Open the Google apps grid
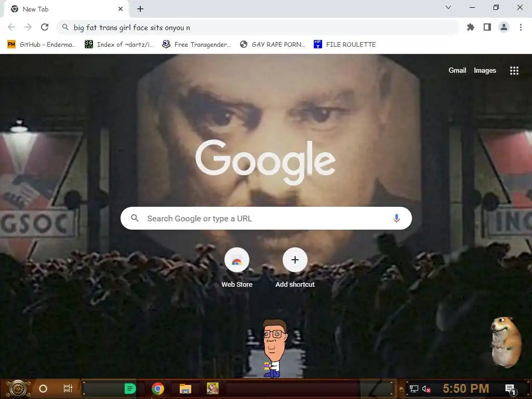Image resolution: width=532 pixels, height=399 pixels. (514, 70)
